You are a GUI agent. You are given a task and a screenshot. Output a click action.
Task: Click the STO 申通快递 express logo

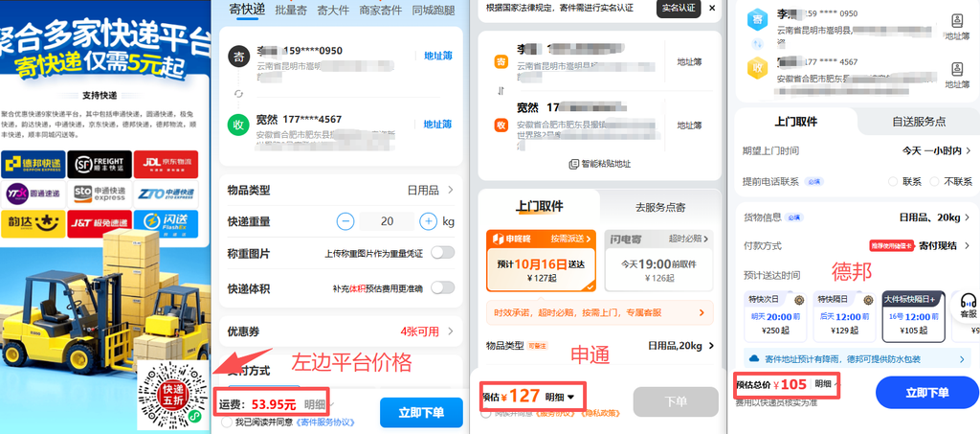coord(100,194)
